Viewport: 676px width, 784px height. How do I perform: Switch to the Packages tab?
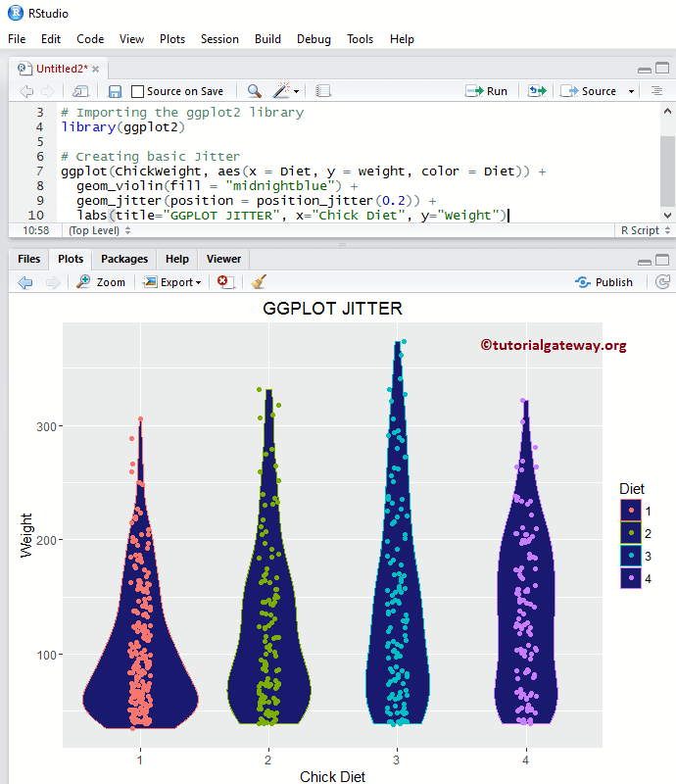tap(124, 259)
